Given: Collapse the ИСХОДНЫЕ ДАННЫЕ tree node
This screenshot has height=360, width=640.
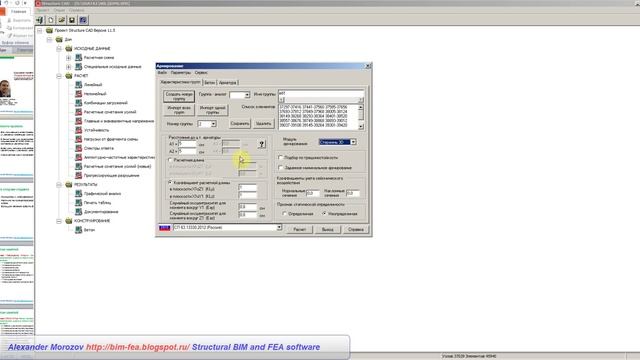Looking at the screenshot, I should pyautogui.click(x=59, y=49).
